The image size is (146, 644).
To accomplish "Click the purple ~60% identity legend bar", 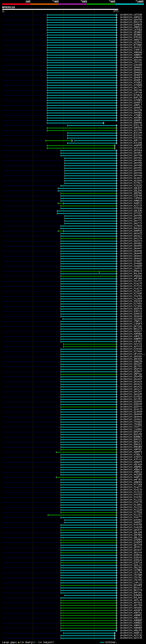I will tap(73, 4).
